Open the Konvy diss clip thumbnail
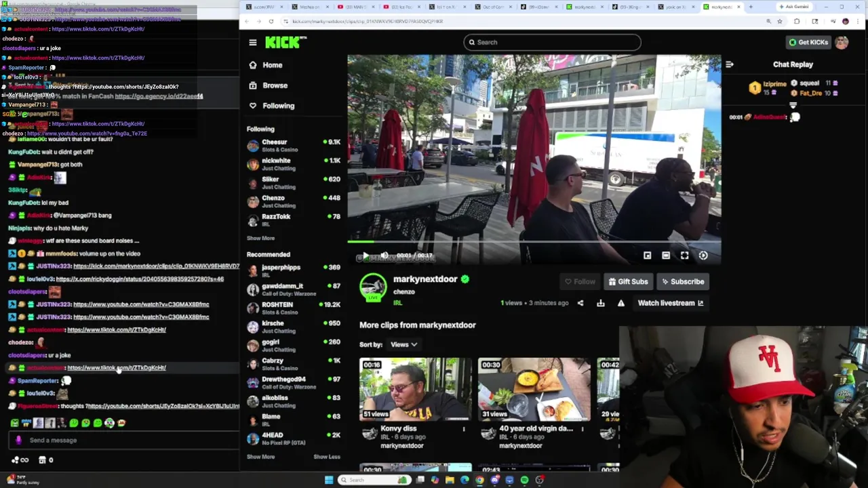868x488 pixels. tap(415, 390)
